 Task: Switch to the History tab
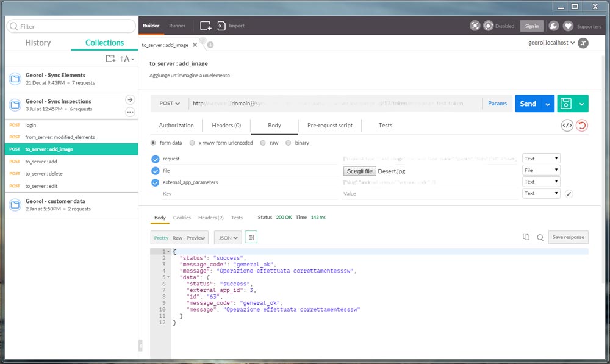[x=38, y=43]
